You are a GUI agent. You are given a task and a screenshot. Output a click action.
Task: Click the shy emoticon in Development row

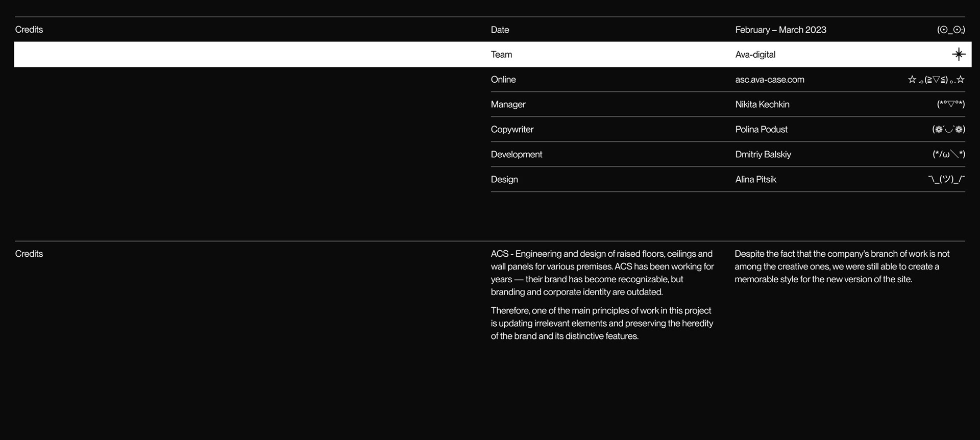tap(949, 154)
